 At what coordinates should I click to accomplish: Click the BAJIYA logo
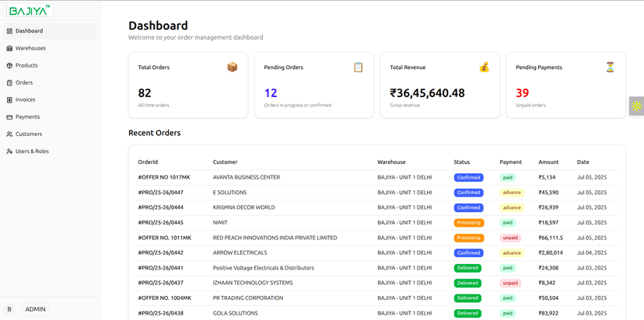point(30,10)
